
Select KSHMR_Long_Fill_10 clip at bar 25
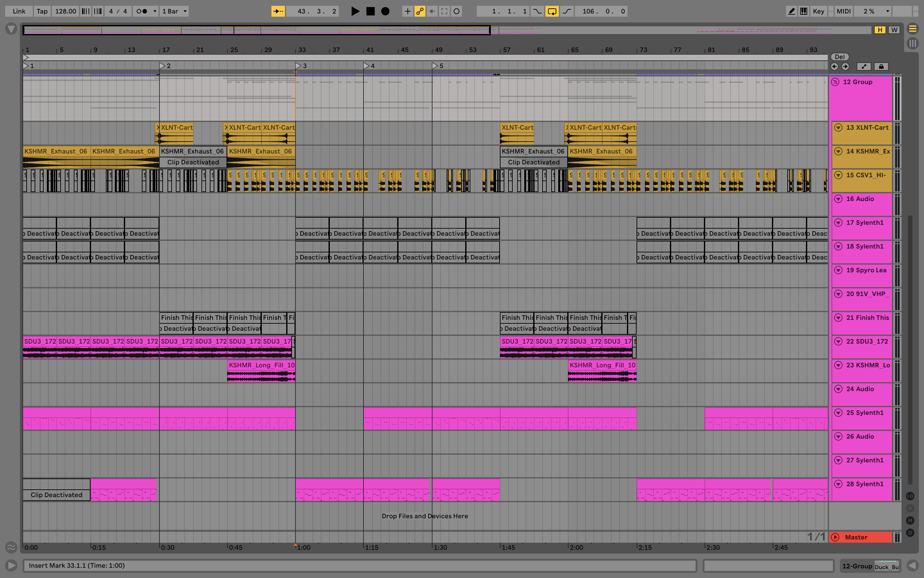coord(261,371)
